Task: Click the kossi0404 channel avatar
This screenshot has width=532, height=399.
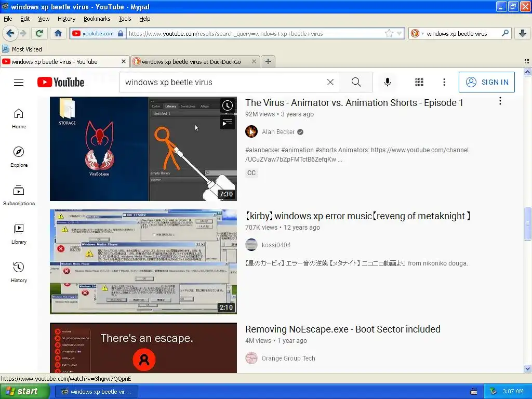Action: (251, 245)
